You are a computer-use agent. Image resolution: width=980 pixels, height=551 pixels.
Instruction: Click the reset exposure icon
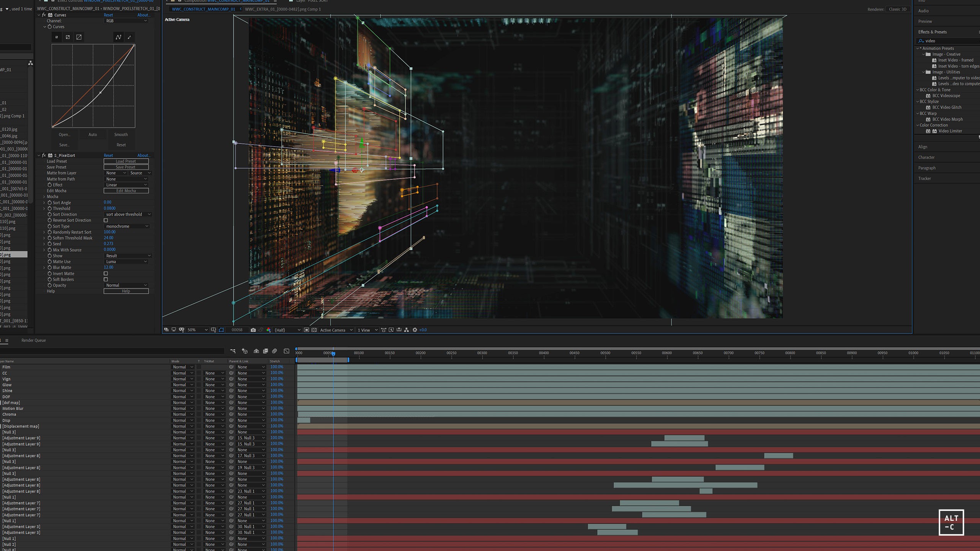coord(415,330)
